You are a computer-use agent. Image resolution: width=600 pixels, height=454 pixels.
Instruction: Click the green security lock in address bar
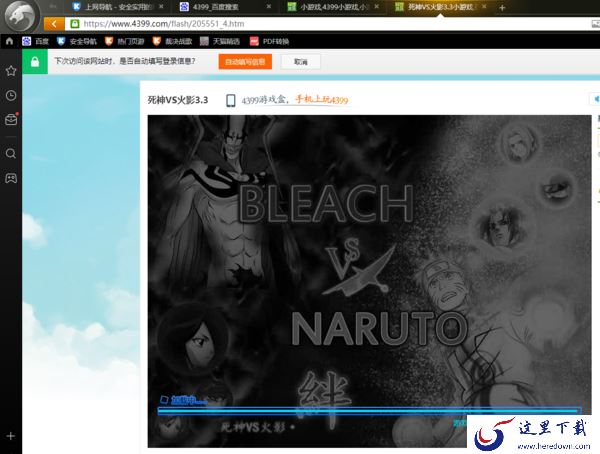[75, 24]
